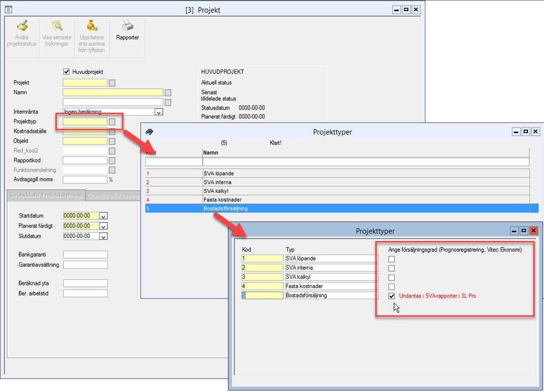Click the Garantiavsättning input field
This screenshot has width=544, height=392.
coord(85,265)
